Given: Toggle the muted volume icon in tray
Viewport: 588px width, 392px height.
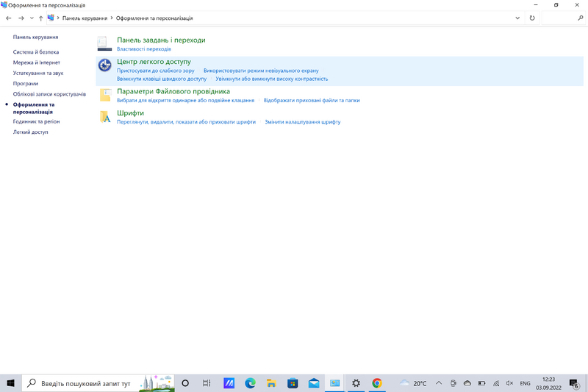Looking at the screenshot, I should click(x=510, y=383).
